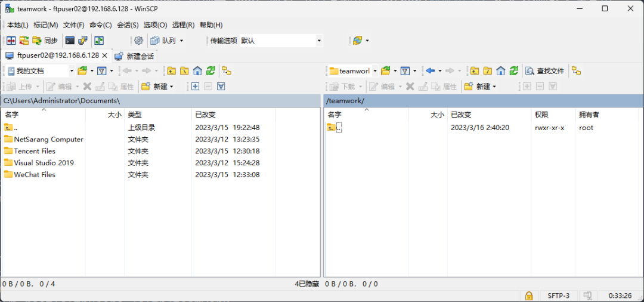Go to local root directory icon
Image resolution: width=644 pixels, height=302 pixels.
click(184, 71)
